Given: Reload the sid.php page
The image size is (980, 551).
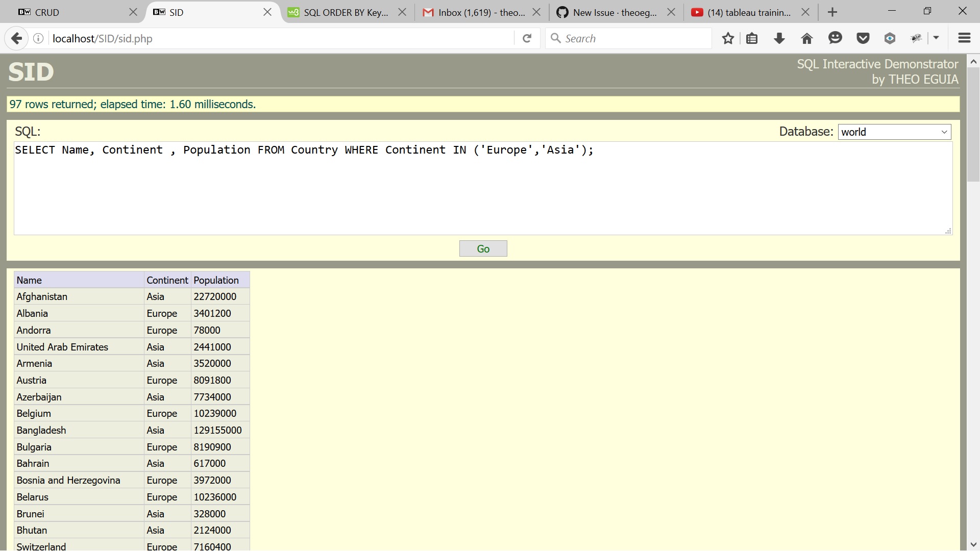Looking at the screenshot, I should (527, 38).
